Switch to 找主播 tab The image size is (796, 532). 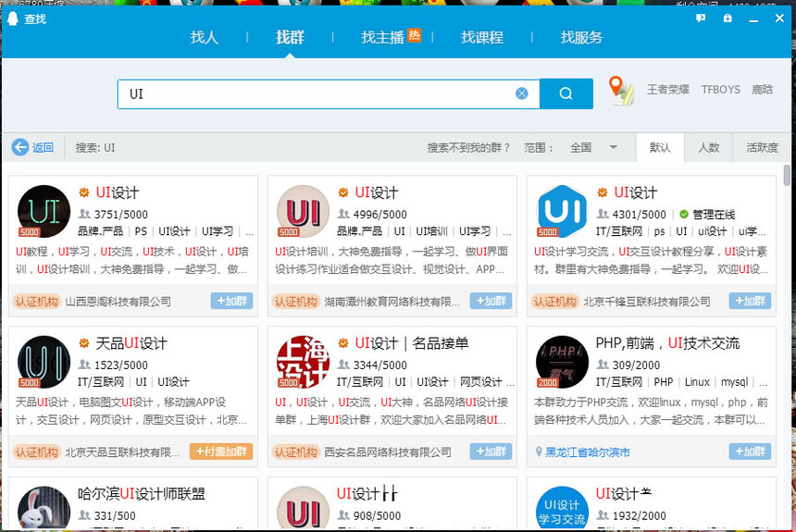point(383,37)
